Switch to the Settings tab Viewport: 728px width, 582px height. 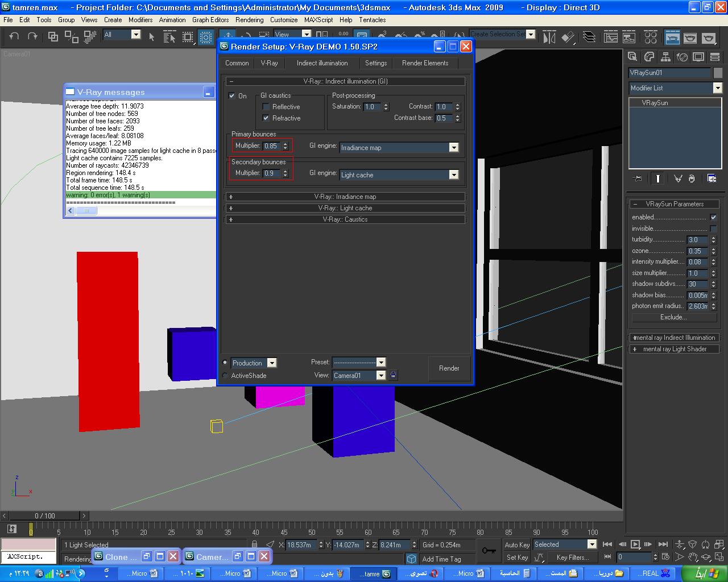[x=376, y=63]
